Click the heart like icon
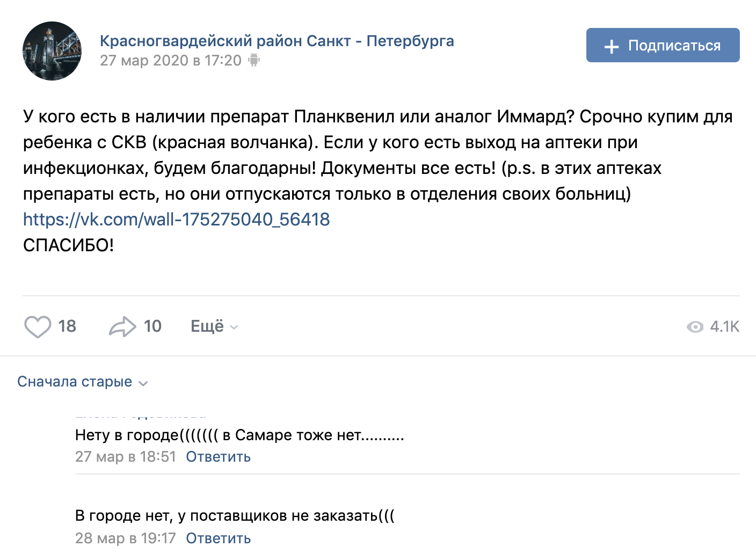Screen dimensions: 756x554 pos(38,326)
